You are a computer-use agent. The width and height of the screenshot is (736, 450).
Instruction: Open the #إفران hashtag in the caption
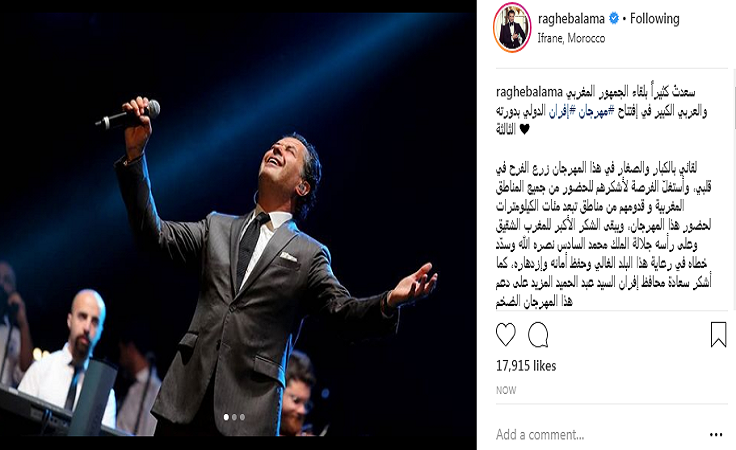562,111
